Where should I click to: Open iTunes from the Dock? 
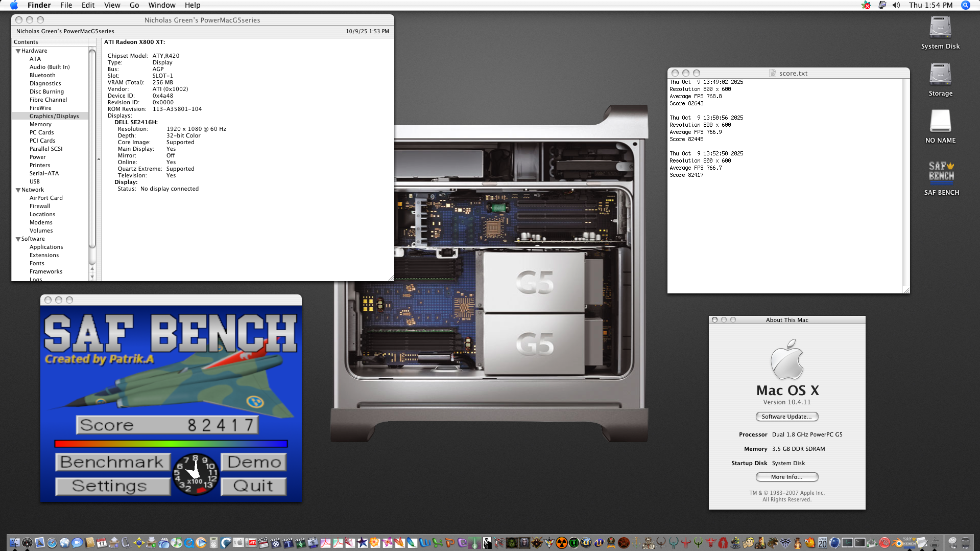(x=176, y=543)
